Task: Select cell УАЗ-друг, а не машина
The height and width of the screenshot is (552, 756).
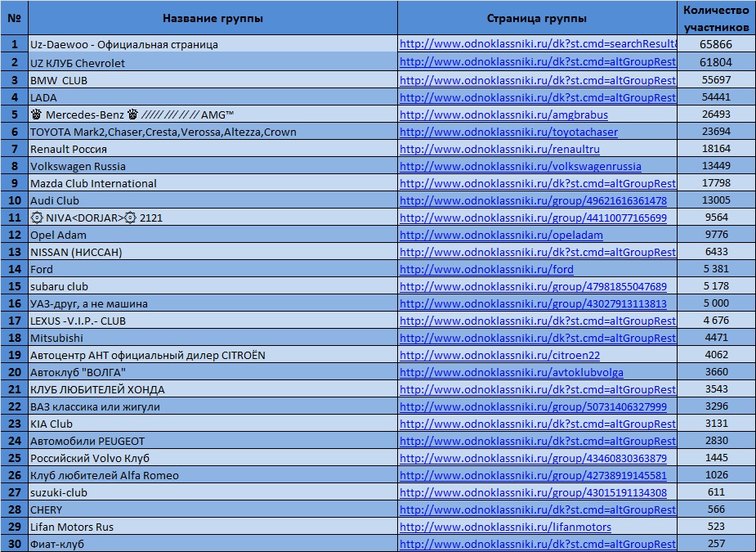Action: 212,304
